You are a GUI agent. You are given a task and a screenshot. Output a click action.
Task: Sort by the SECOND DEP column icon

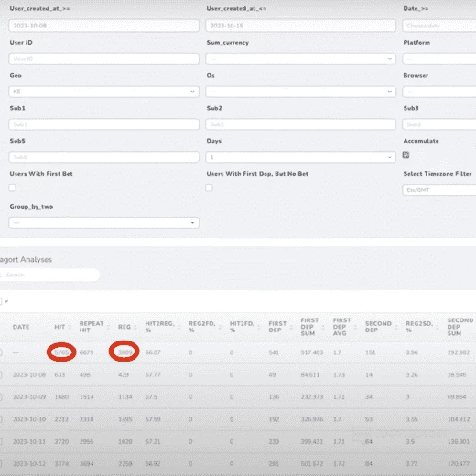coord(396,327)
